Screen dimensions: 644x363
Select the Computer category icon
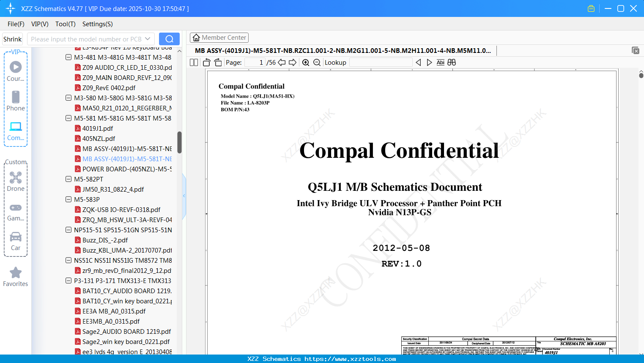coord(16,130)
